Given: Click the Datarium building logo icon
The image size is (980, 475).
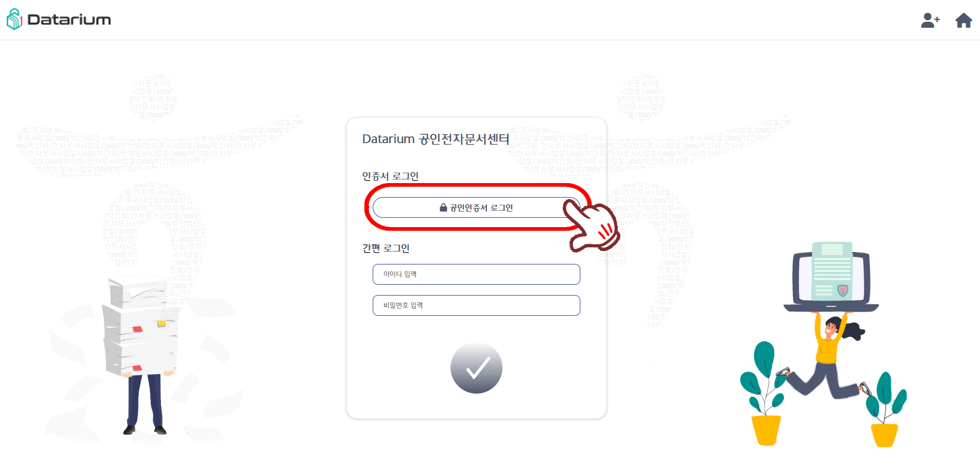Looking at the screenshot, I should tap(15, 19).
